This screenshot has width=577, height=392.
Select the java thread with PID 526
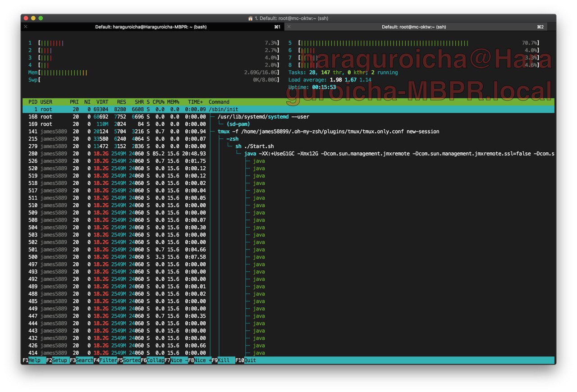(288, 161)
